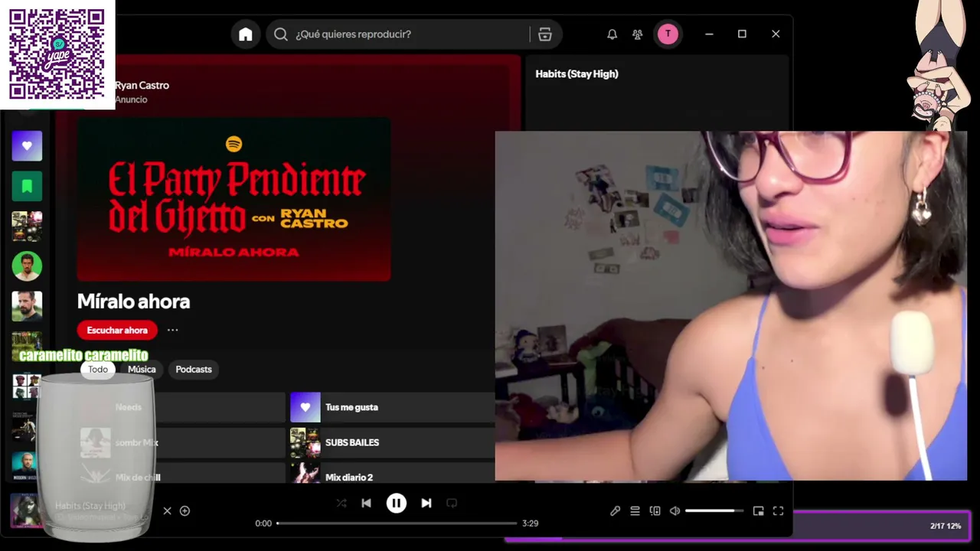Hide the current ad track with X
The image size is (980, 551).
167,510
